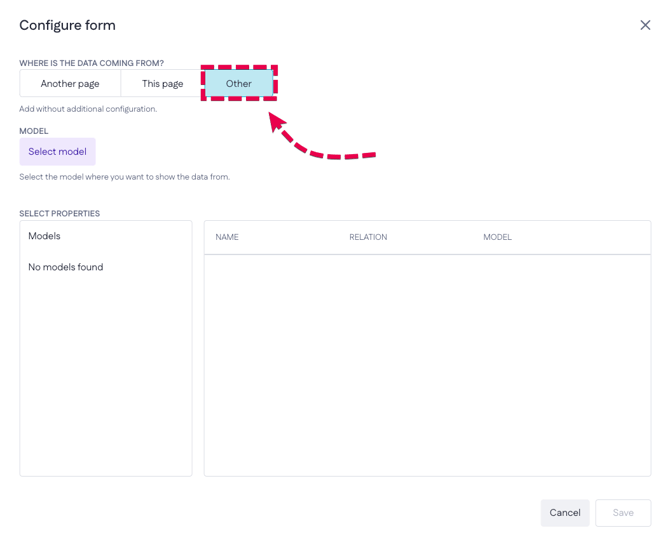
Task: Click the Configure form title
Action: pos(68,25)
